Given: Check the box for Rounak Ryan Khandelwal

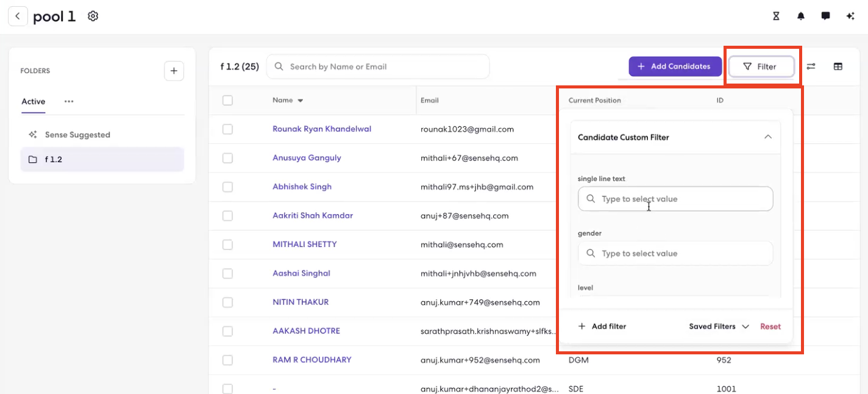Looking at the screenshot, I should coord(227,129).
